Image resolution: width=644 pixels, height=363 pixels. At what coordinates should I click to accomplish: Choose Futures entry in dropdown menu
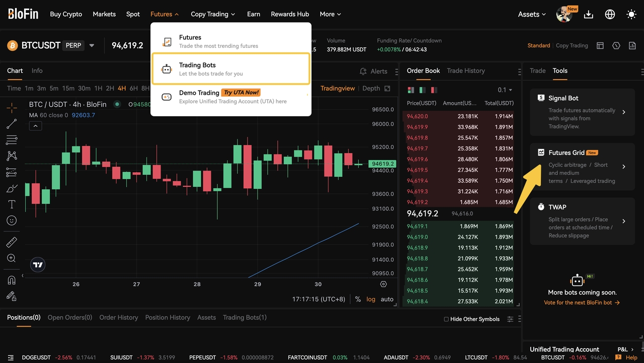[231, 41]
